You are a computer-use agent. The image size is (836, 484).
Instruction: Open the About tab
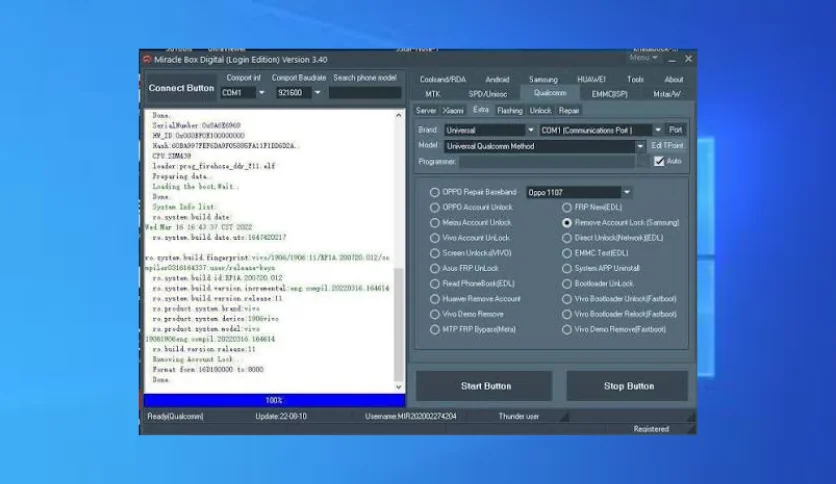(673, 79)
